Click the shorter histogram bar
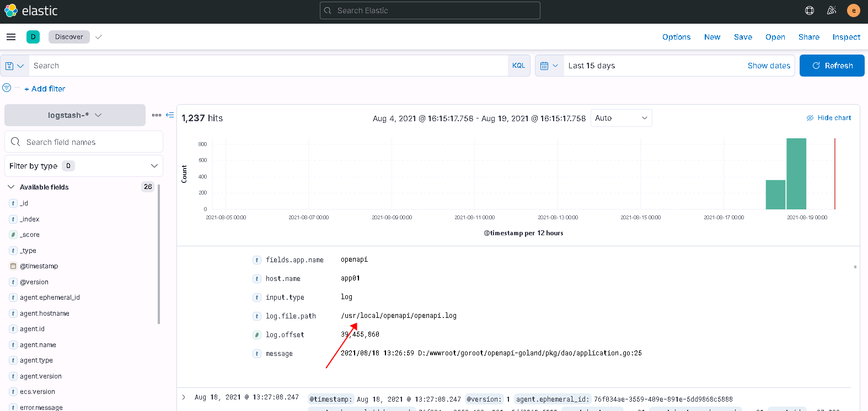 tap(775, 194)
